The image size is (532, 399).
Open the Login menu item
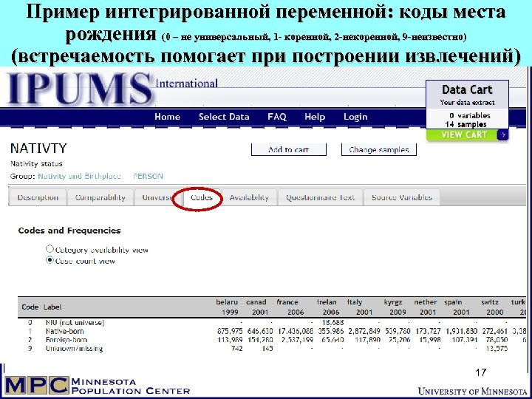coord(355,117)
